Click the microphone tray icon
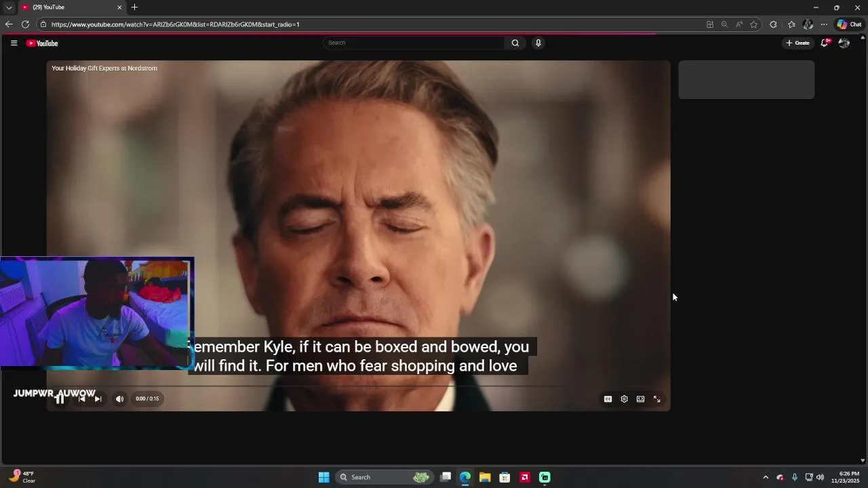Image resolution: width=868 pixels, height=488 pixels. click(x=795, y=477)
